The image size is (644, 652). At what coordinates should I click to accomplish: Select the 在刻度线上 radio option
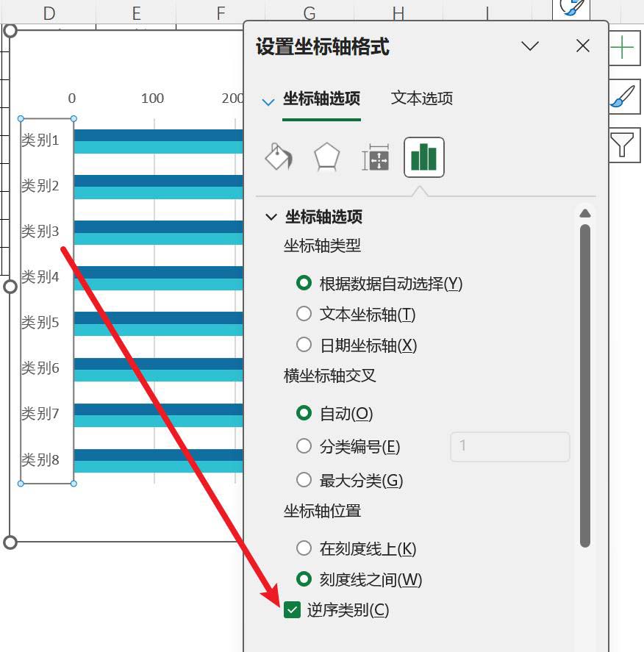(304, 548)
